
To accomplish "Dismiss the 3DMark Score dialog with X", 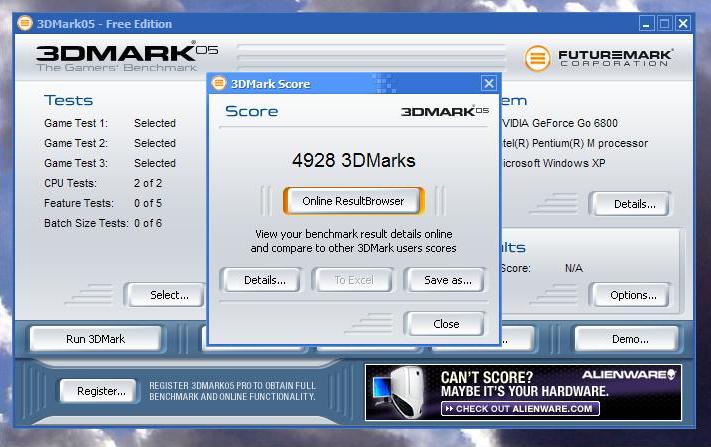I will click(x=488, y=84).
